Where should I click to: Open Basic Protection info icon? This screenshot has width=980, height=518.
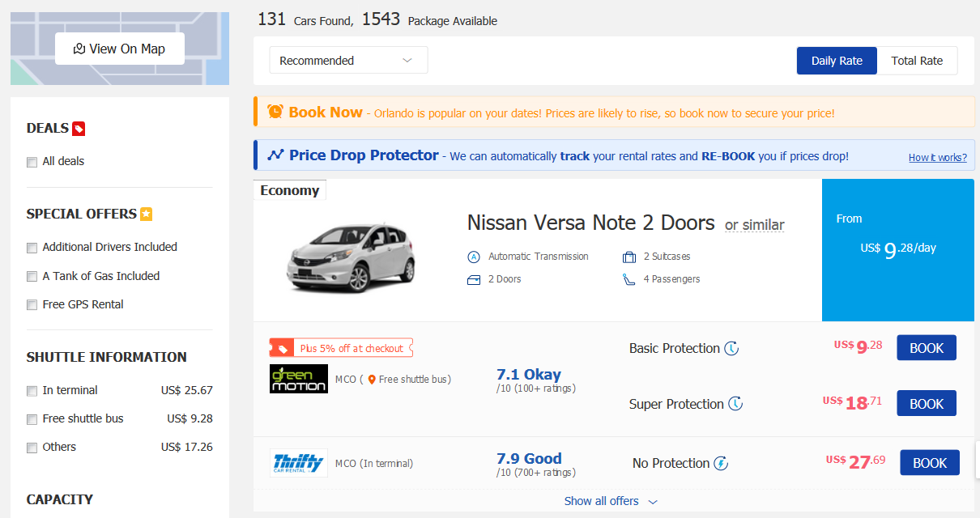click(731, 349)
